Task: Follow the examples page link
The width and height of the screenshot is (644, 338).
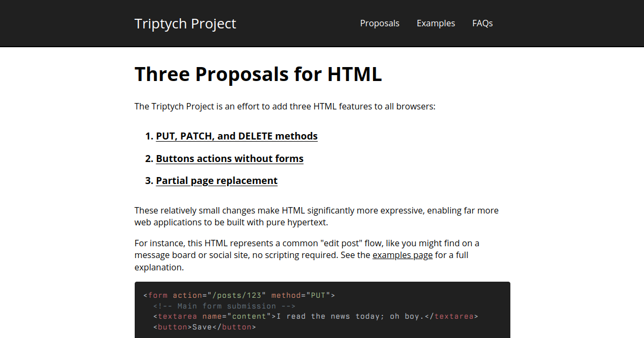Action: click(402, 255)
